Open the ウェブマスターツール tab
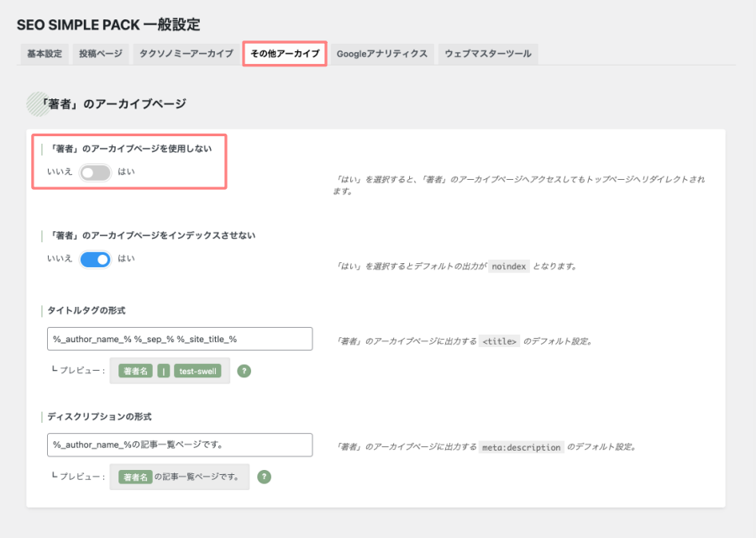The image size is (756, 538). 487,54
